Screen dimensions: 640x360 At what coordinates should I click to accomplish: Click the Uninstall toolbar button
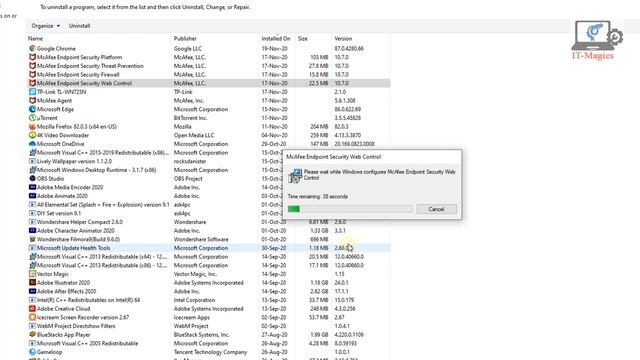[79, 26]
